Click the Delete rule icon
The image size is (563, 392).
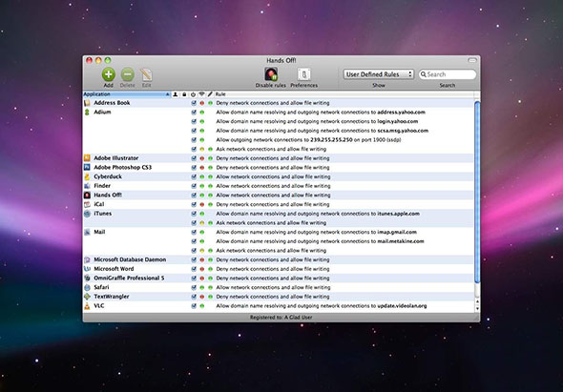pyautogui.click(x=128, y=74)
